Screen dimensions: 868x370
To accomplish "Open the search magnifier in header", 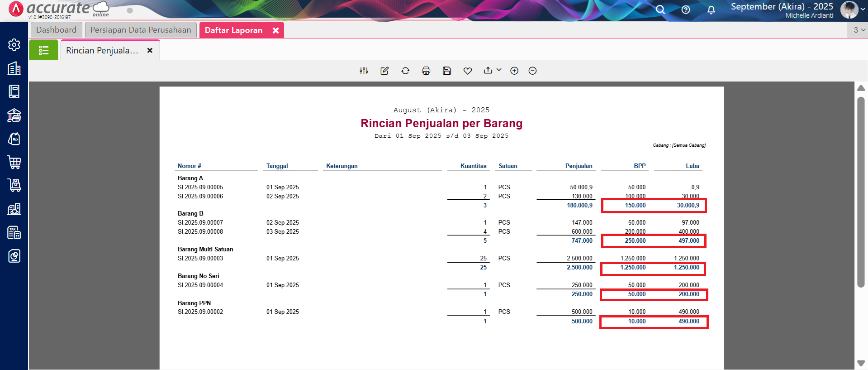I will [660, 10].
